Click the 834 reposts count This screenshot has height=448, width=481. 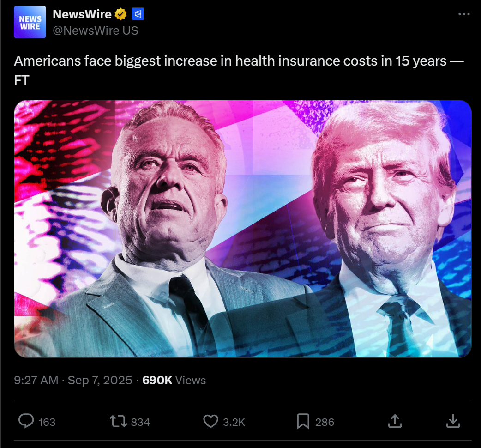tap(140, 422)
